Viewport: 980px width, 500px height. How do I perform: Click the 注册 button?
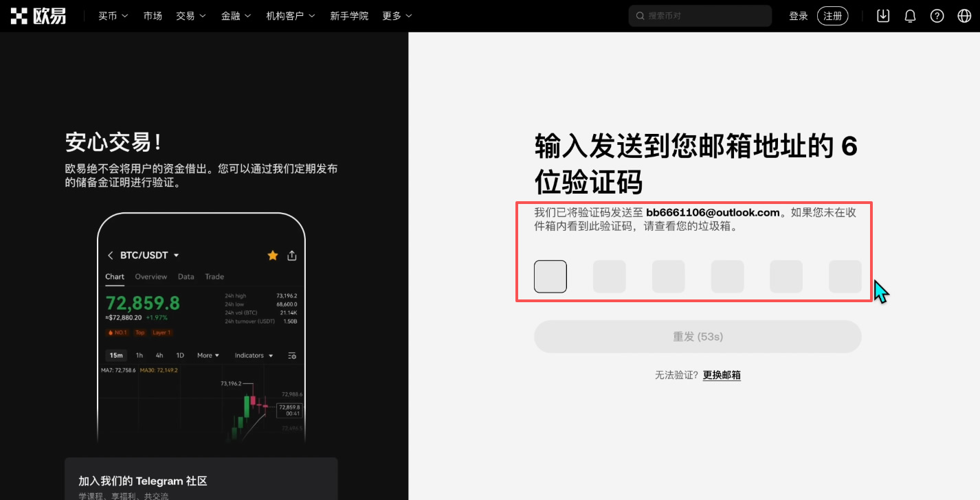(832, 15)
